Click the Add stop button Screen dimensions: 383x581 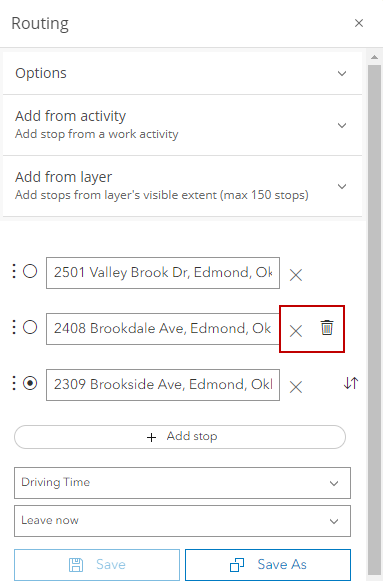[x=180, y=437]
